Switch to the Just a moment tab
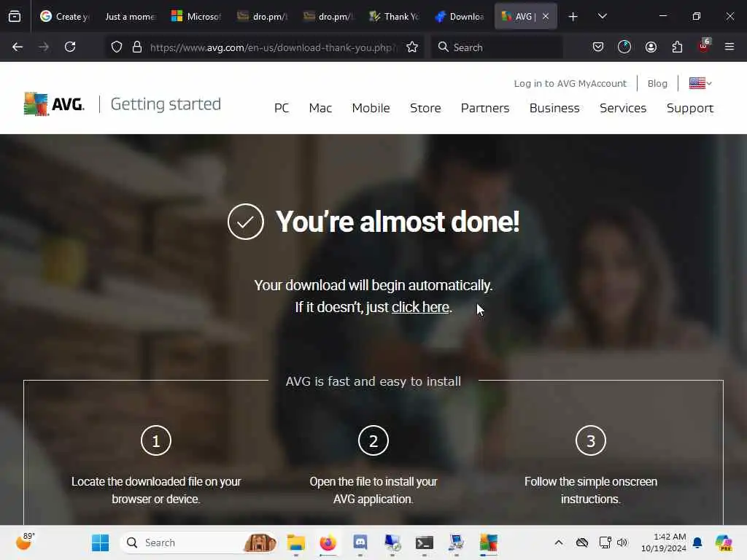This screenshot has height=560, width=747. pyautogui.click(x=130, y=16)
